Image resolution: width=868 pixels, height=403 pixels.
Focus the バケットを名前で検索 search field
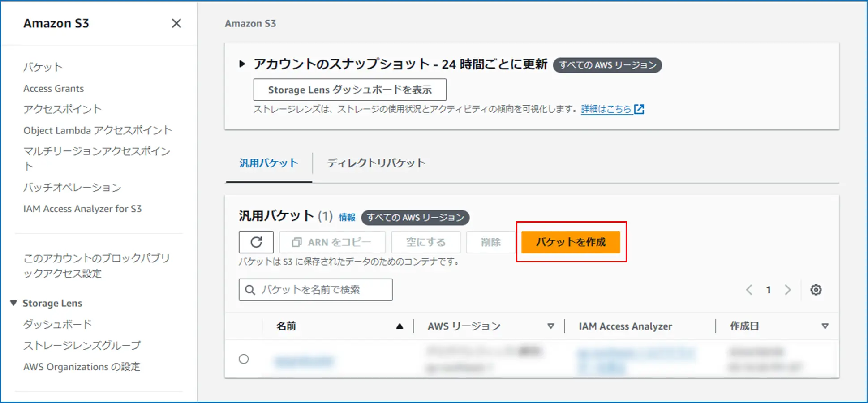coord(316,290)
